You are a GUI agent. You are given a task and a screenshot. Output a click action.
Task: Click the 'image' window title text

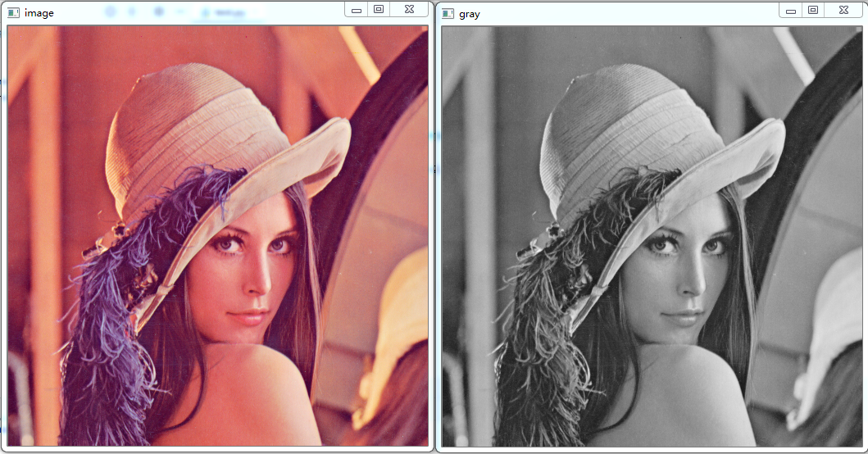pyautogui.click(x=39, y=13)
